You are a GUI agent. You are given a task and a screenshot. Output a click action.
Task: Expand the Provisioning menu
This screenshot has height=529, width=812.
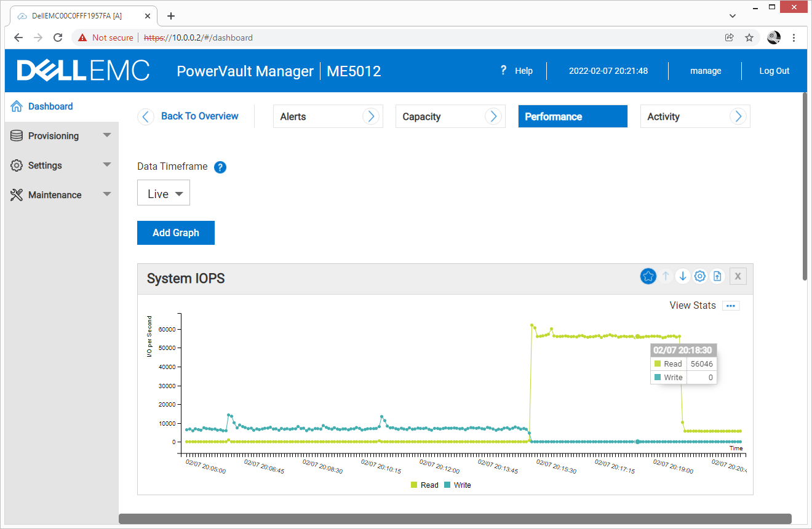coord(61,136)
